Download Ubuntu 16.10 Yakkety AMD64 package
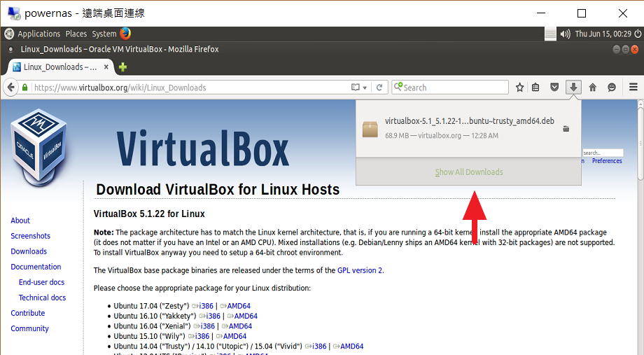Viewport: 644px width, 355px height. pyautogui.click(x=246, y=316)
